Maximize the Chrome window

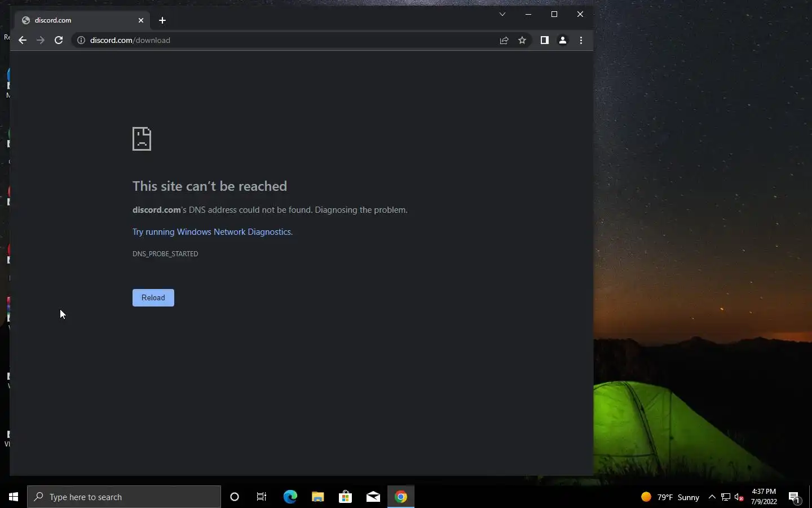554,14
